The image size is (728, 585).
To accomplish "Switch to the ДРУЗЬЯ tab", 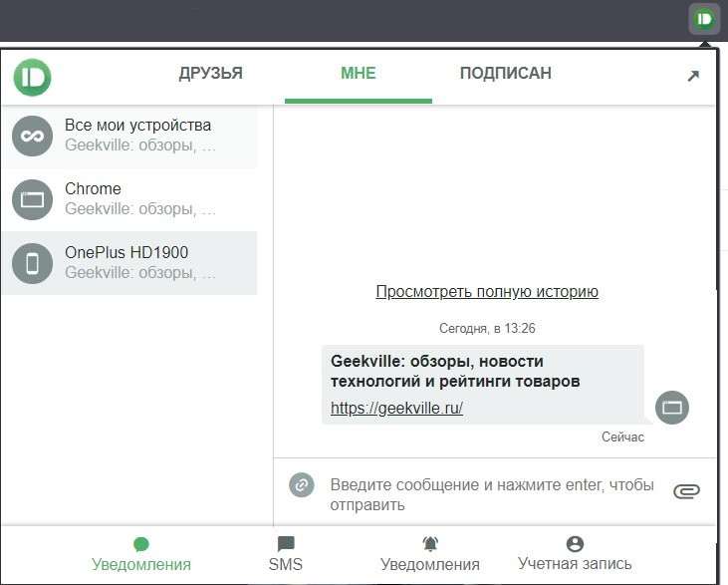I will [x=210, y=74].
